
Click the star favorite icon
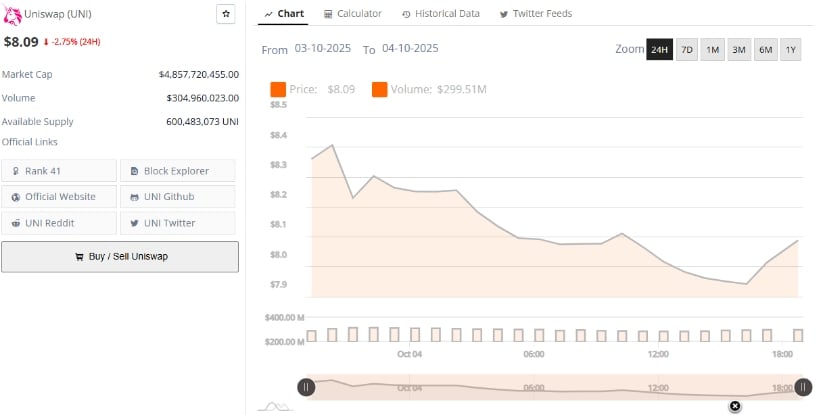tap(226, 14)
